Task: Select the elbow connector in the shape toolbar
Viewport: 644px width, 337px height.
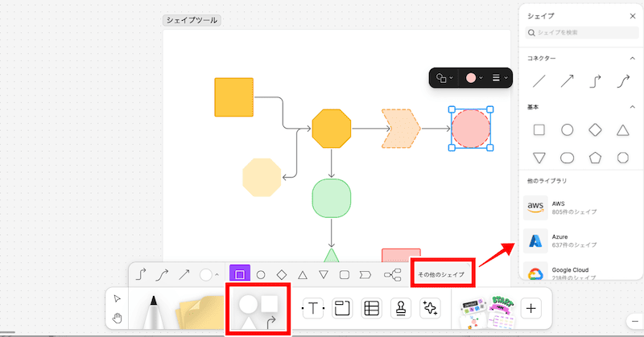Action: (x=142, y=275)
